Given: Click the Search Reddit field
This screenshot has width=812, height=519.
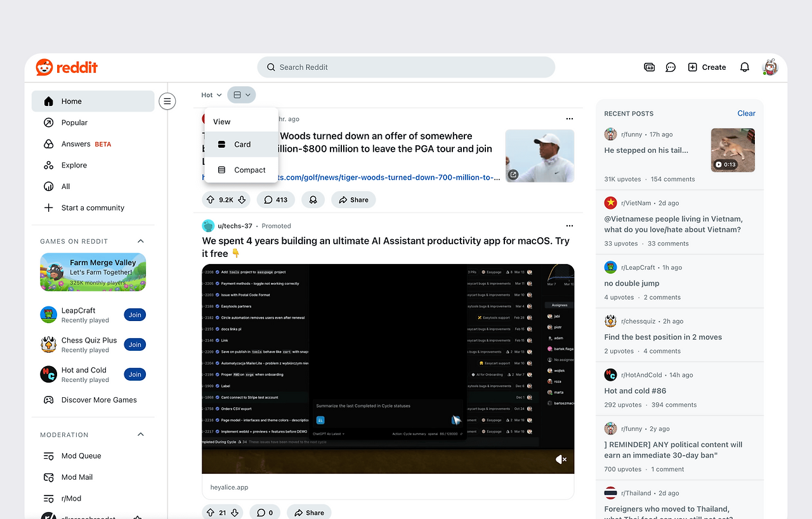Looking at the screenshot, I should [406, 67].
